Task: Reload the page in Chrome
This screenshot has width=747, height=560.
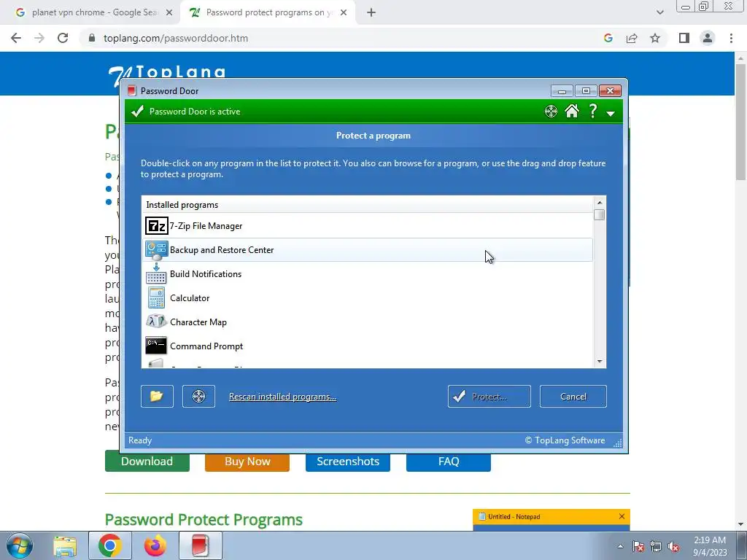Action: 63,38
